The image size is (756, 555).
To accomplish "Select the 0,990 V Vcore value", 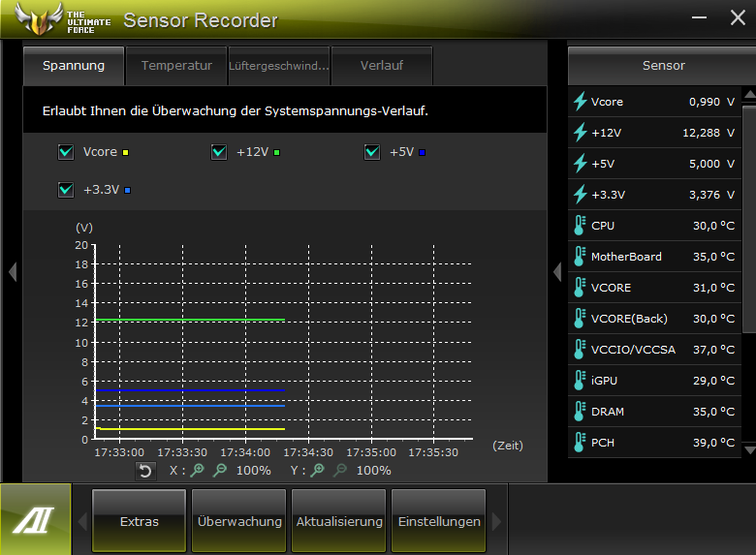I will coord(711,102).
